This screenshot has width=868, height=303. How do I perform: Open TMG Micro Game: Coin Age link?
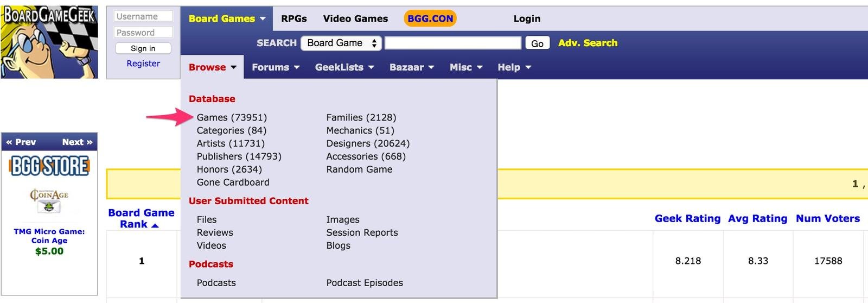(49, 236)
